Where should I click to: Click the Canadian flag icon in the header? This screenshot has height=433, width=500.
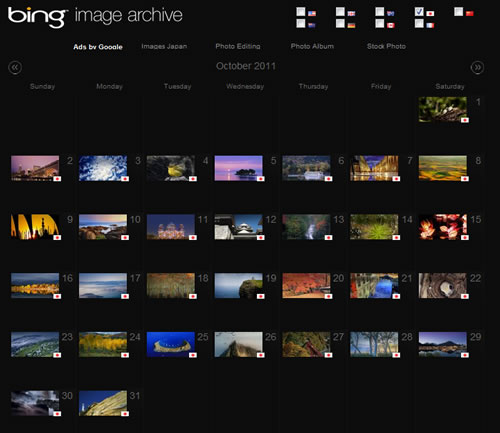click(x=391, y=25)
